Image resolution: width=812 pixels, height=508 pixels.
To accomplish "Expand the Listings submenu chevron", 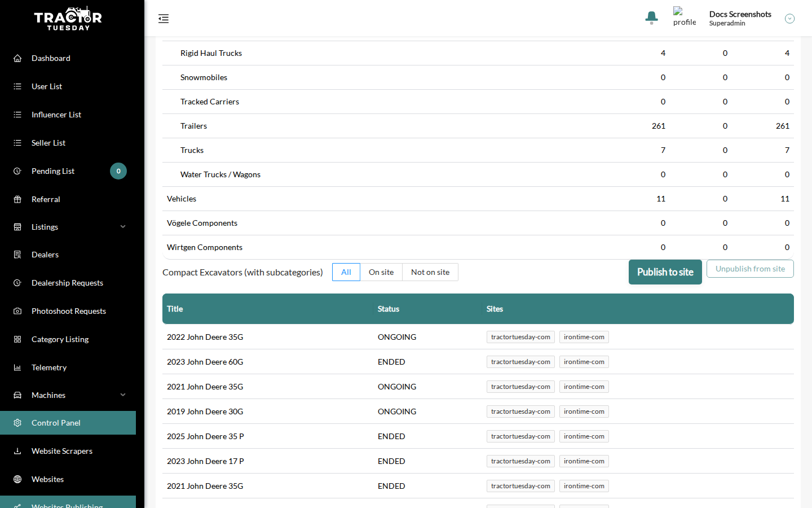I will [123, 227].
